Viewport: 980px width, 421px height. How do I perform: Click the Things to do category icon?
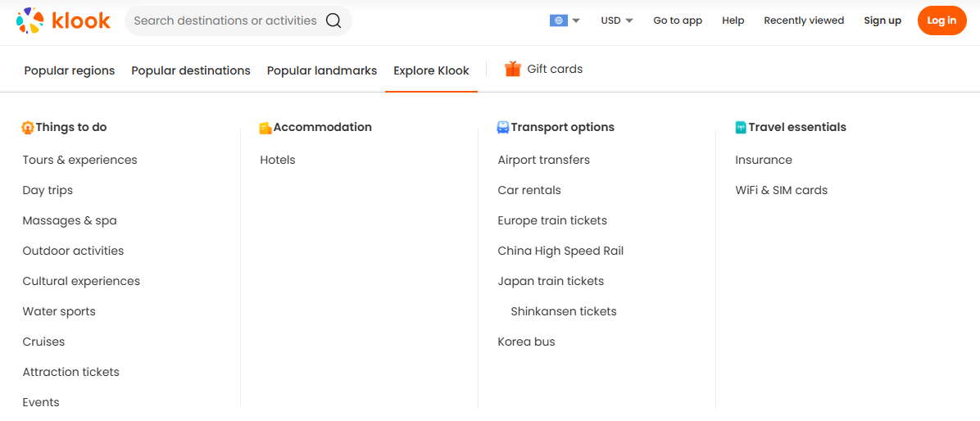[28, 128]
